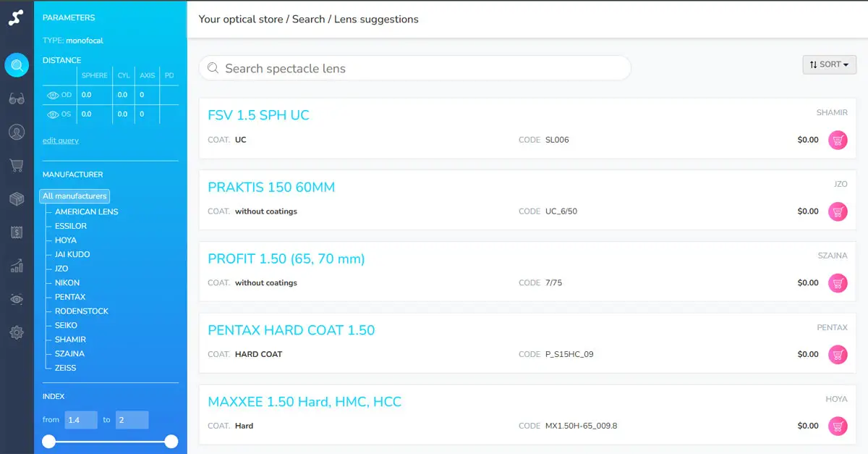This screenshot has height=454, width=868.
Task: Click the code SL006 text
Action: tap(557, 140)
